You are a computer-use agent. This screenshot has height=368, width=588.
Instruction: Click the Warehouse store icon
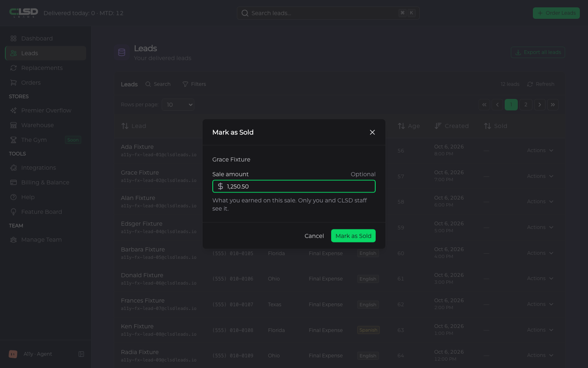pyautogui.click(x=13, y=125)
